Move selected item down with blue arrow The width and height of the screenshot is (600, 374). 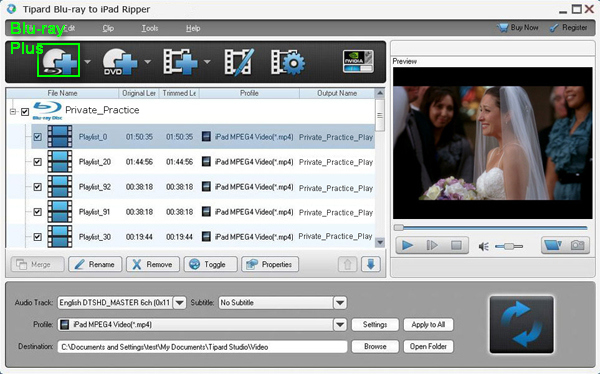371,264
